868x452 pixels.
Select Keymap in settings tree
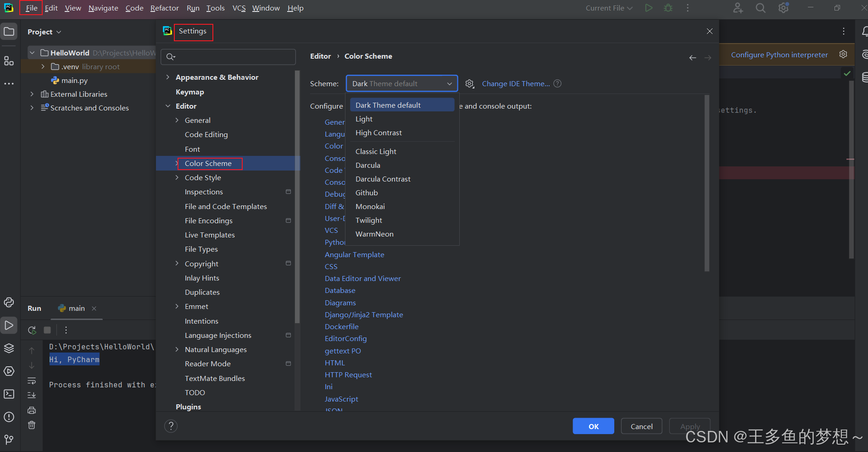189,92
